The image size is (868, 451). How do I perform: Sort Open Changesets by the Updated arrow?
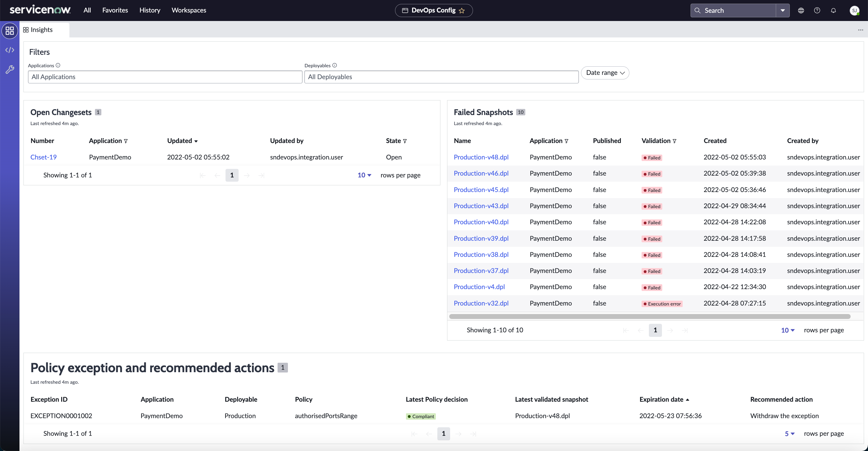point(196,142)
